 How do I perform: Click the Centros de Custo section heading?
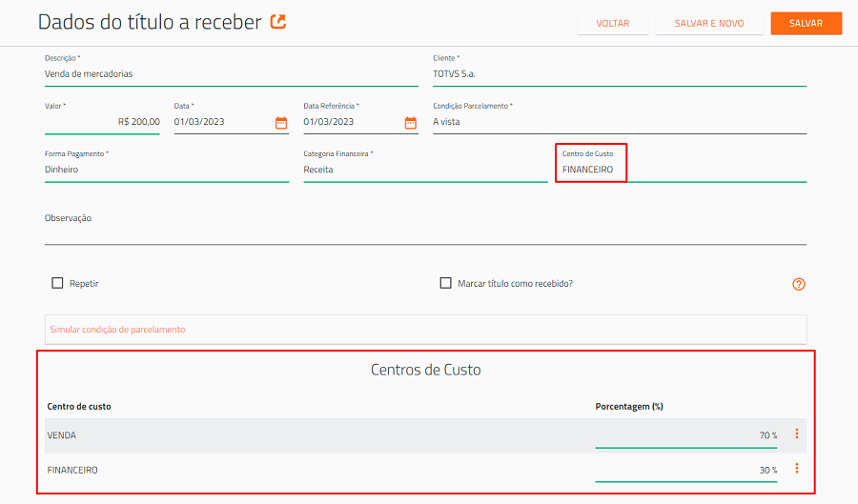426,370
